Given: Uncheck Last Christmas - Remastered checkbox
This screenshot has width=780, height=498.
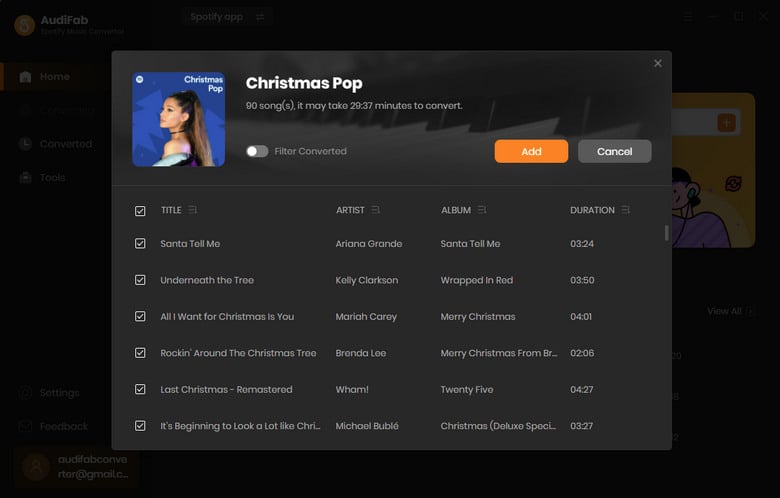Looking at the screenshot, I should point(140,389).
